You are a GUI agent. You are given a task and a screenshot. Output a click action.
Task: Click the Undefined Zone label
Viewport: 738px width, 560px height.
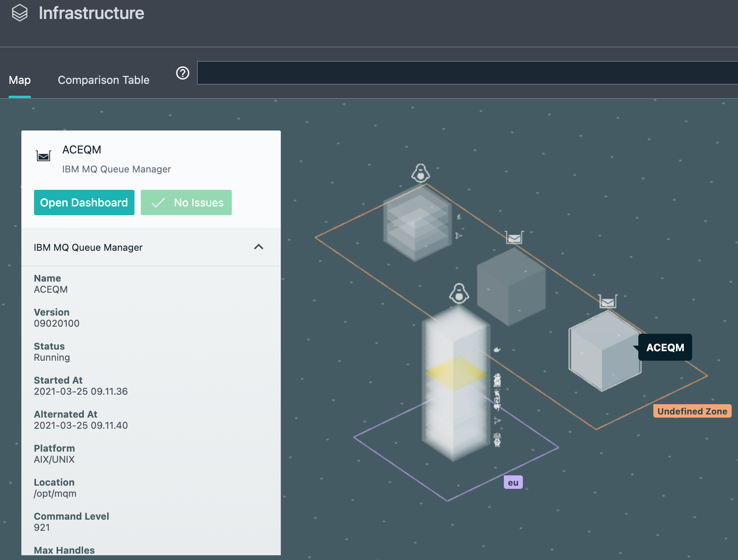(x=692, y=411)
